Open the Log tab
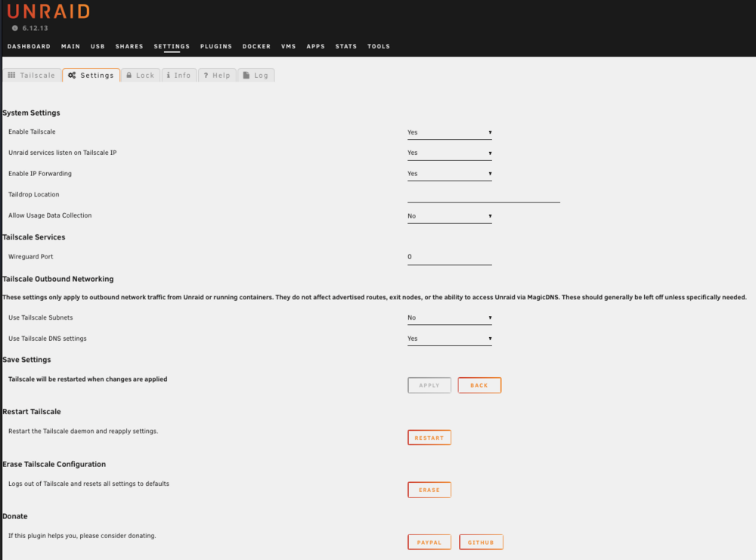 [256, 75]
